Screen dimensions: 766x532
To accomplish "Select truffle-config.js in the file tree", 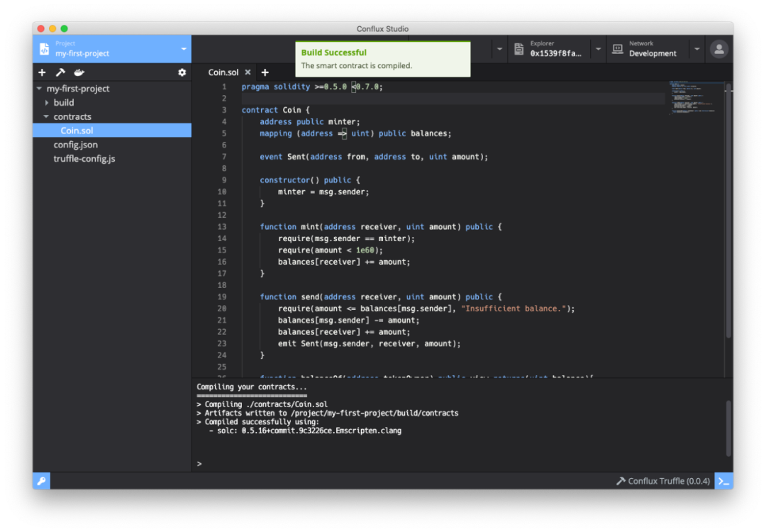I will point(84,158).
